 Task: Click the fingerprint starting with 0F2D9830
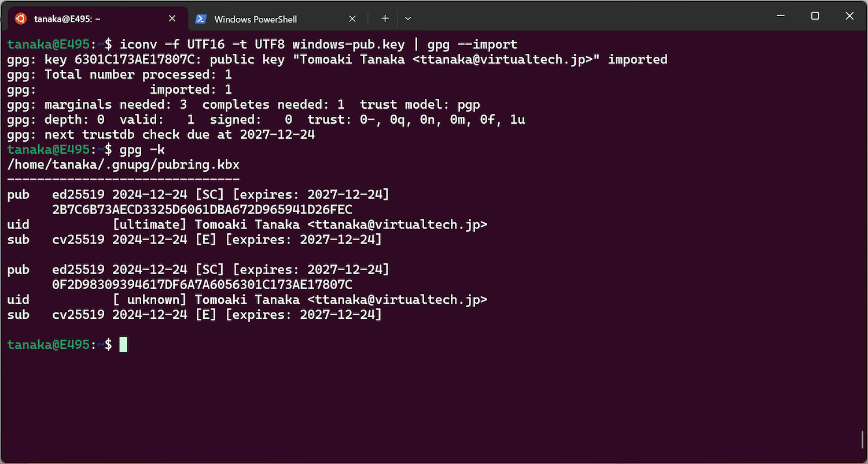click(x=202, y=285)
